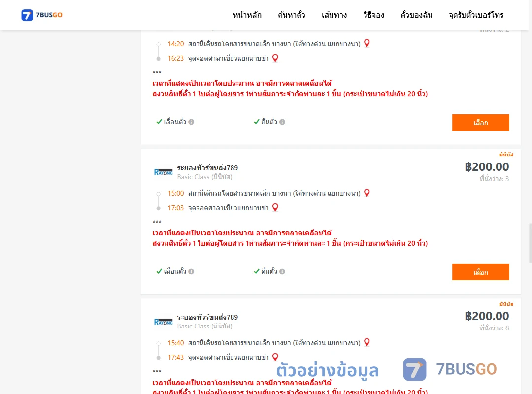The height and width of the screenshot is (394, 532).
Task: Click arrival time 17:03
Action: 176,208
